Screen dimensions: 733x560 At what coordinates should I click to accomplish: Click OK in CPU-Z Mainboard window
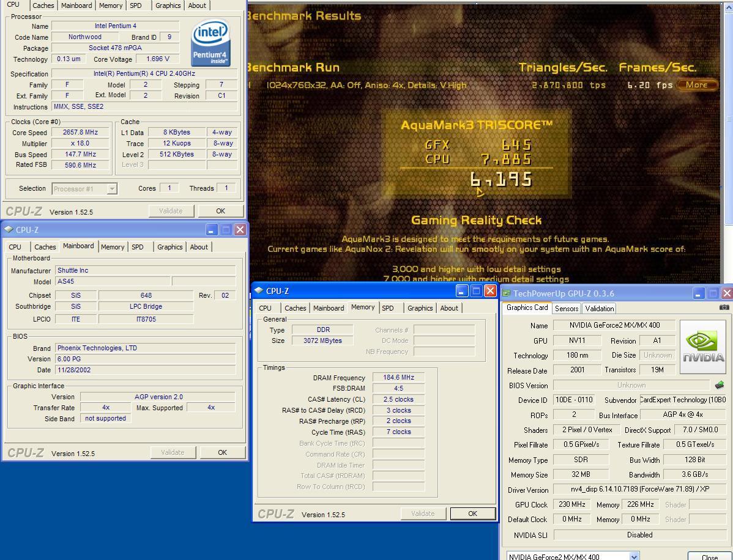[x=223, y=452]
